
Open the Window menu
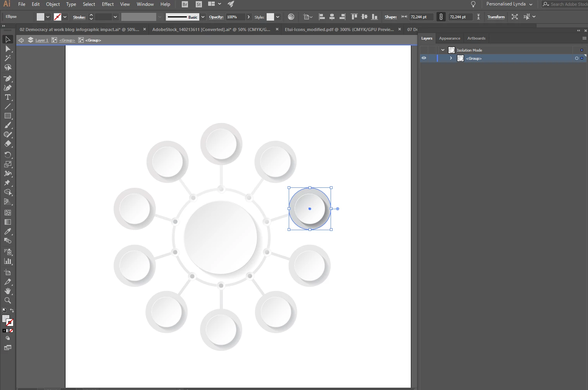pyautogui.click(x=145, y=4)
